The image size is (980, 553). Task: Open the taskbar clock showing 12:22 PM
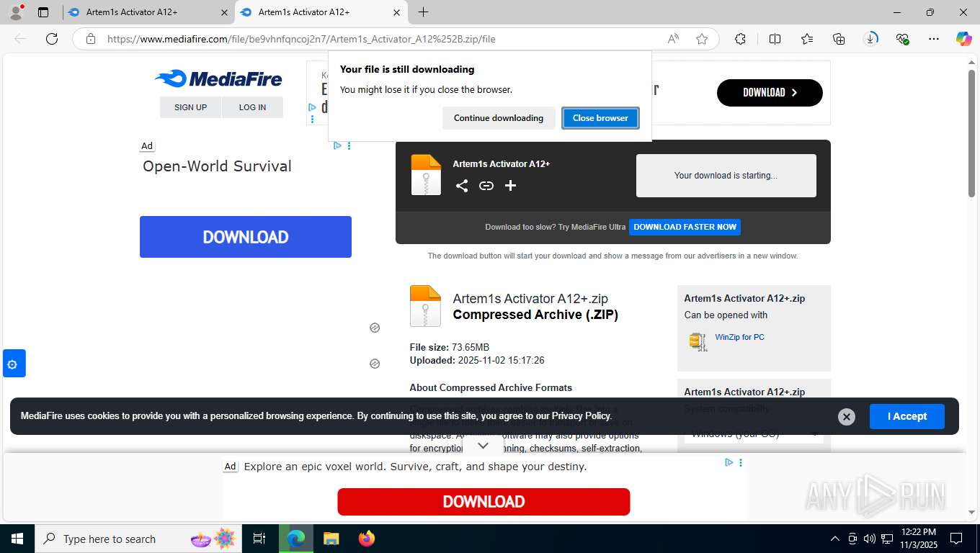pos(919,539)
